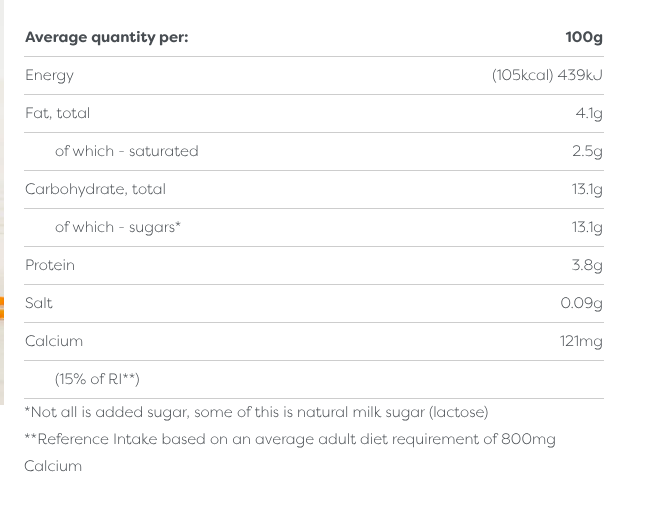The height and width of the screenshot is (505, 660).
Task: Select the 121mg calcium value
Action: (581, 341)
